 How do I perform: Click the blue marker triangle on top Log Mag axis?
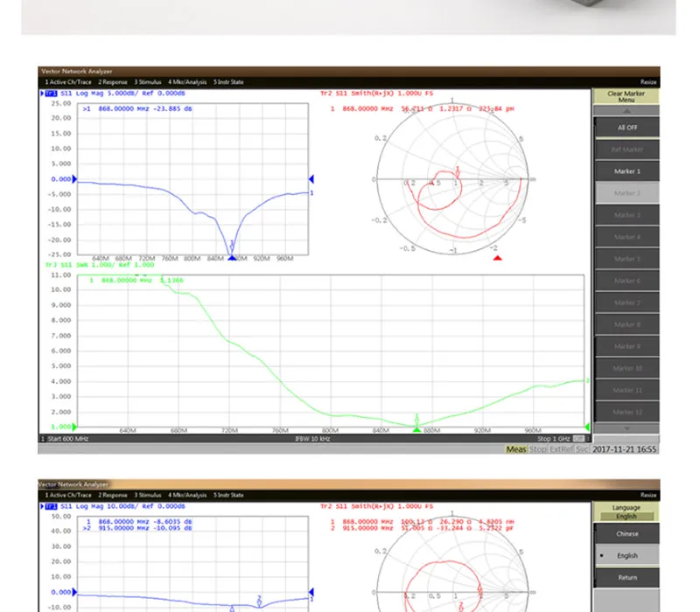point(232,258)
